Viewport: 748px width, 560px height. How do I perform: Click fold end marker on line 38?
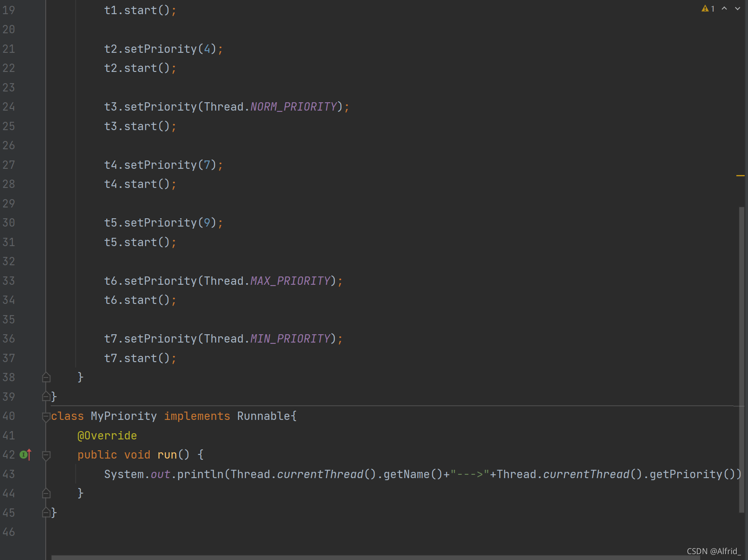click(46, 377)
